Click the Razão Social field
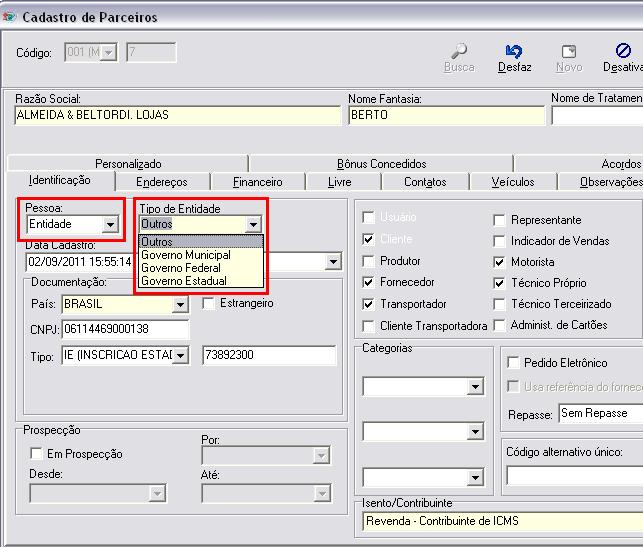 (178, 115)
